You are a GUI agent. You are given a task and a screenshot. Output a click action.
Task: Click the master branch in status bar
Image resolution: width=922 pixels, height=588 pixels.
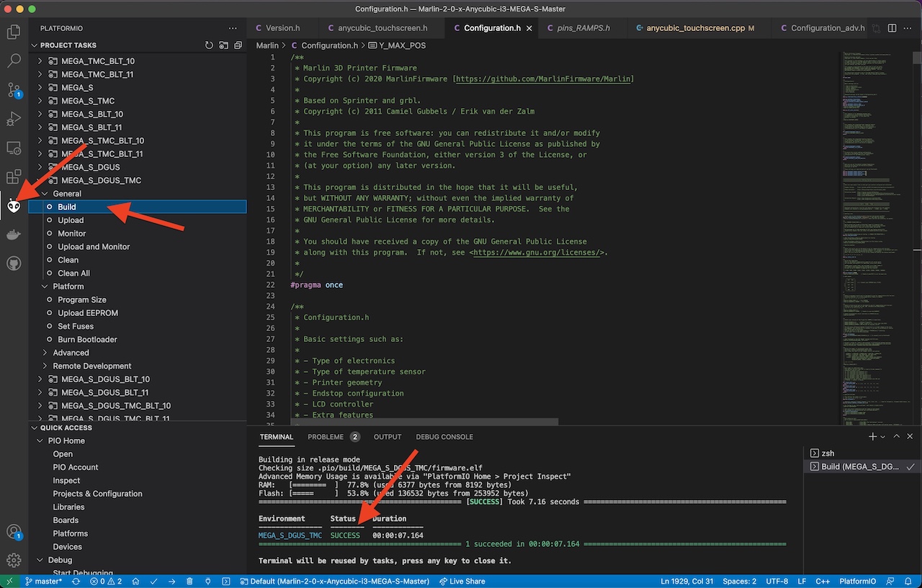tap(43, 581)
